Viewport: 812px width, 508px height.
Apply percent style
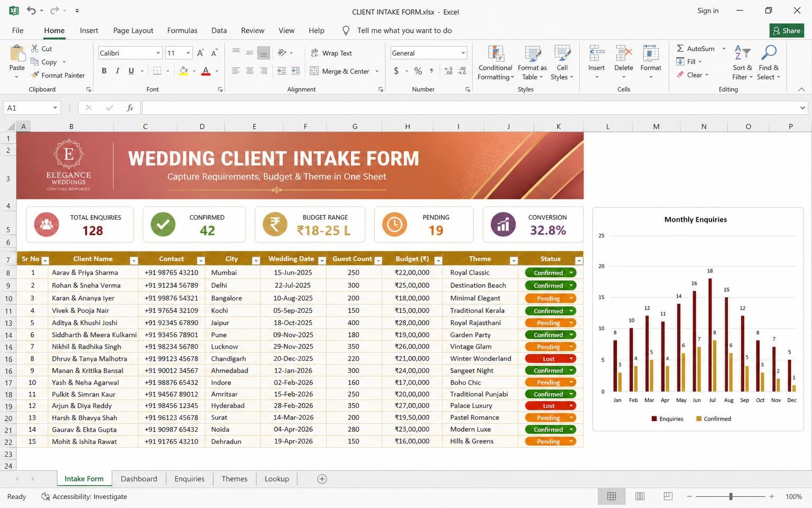(x=418, y=71)
